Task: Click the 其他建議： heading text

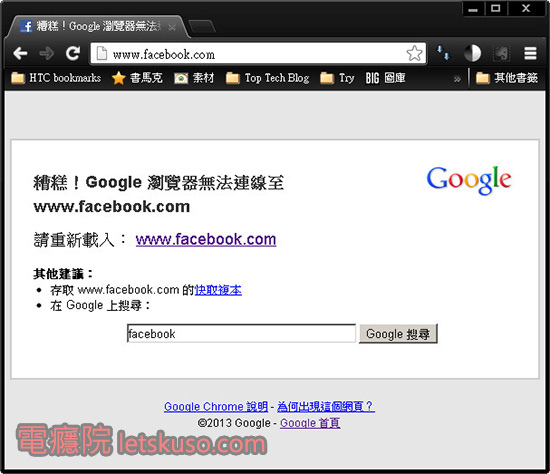Action: (x=63, y=274)
